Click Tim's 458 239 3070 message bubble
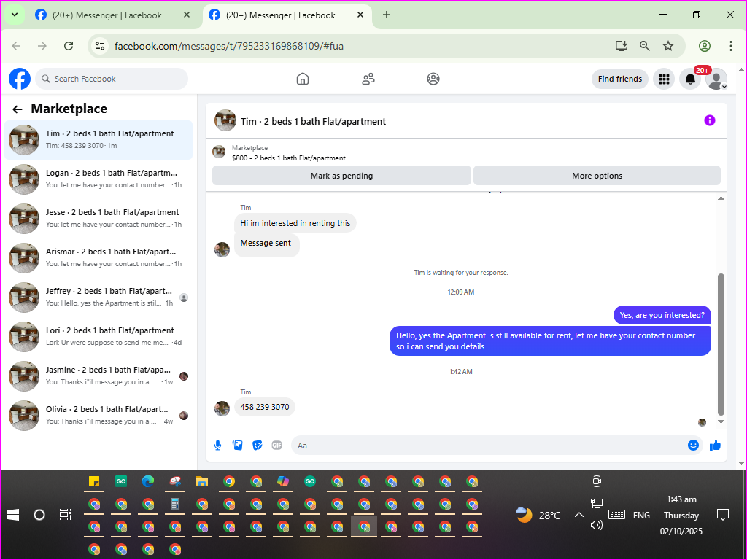 [x=264, y=407]
